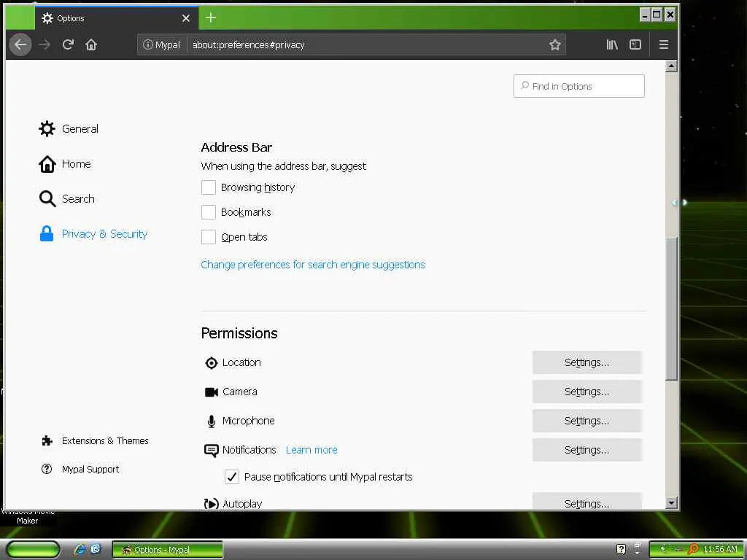Select the Options tab
This screenshot has width=747, height=560.
coord(117,18)
